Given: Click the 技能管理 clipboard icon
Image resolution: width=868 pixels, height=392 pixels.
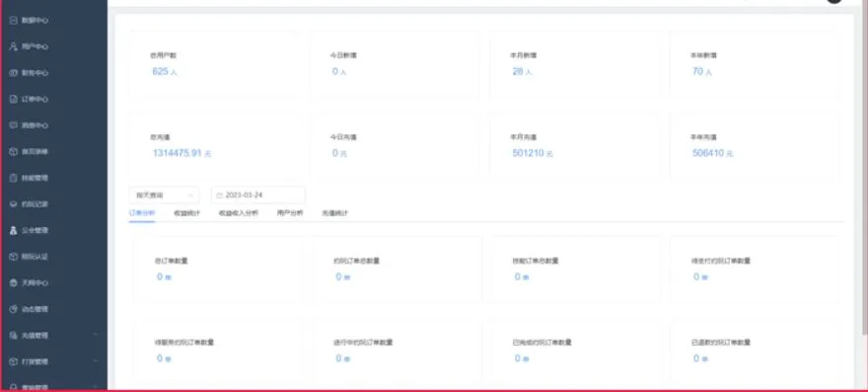Looking at the screenshot, I should [x=14, y=178].
